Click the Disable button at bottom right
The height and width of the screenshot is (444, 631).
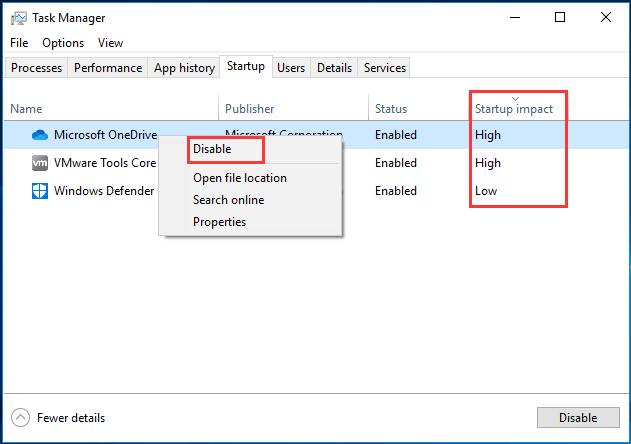tap(578, 417)
